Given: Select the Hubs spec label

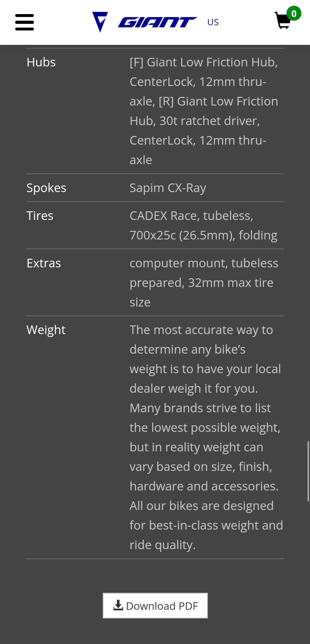Looking at the screenshot, I should click(x=41, y=62).
